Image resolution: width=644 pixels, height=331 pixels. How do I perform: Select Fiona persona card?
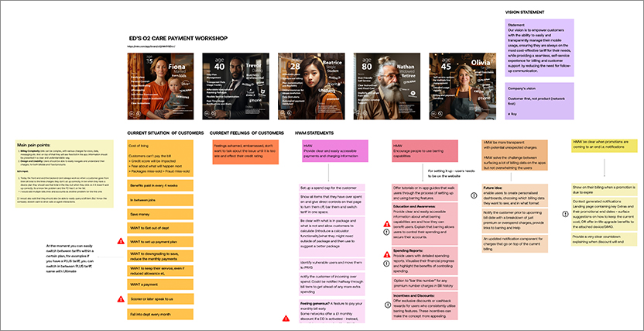tap(160, 86)
